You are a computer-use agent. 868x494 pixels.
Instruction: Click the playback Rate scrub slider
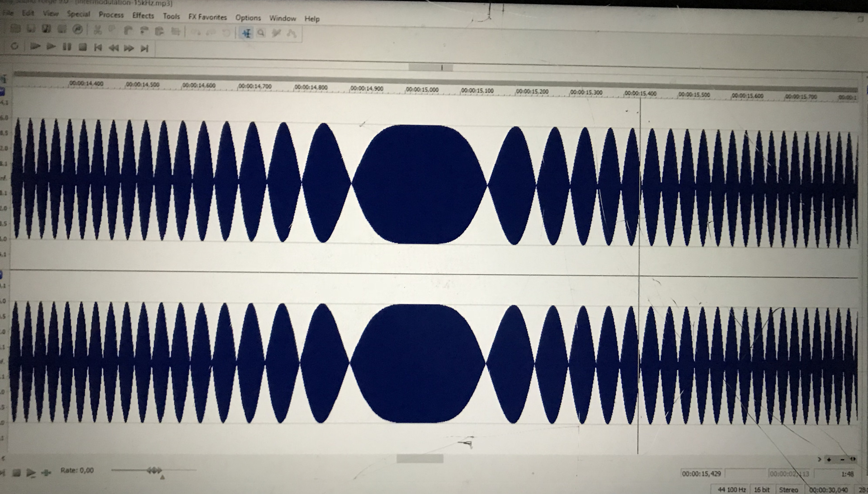pyautogui.click(x=154, y=470)
